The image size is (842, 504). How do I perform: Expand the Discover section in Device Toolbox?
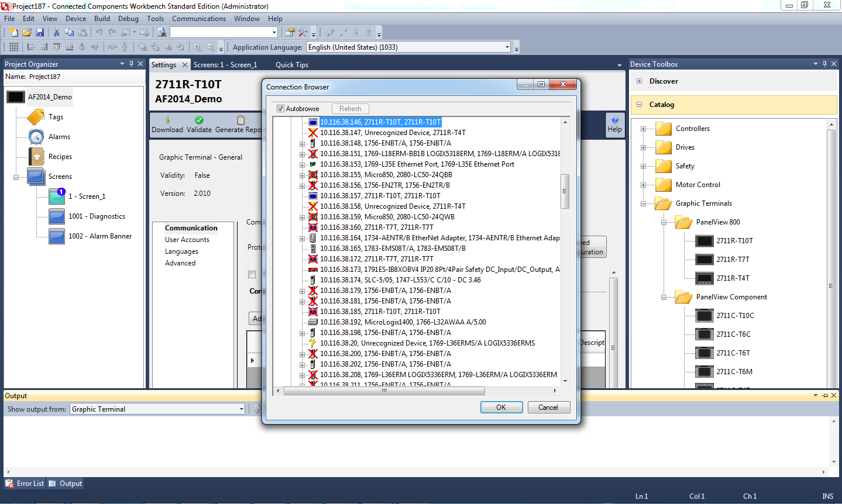click(x=639, y=81)
